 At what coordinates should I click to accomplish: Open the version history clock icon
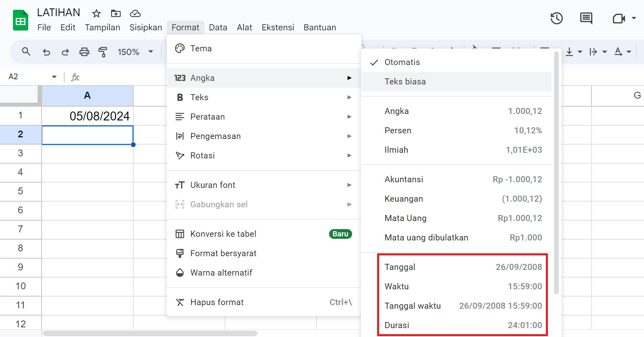coord(556,18)
